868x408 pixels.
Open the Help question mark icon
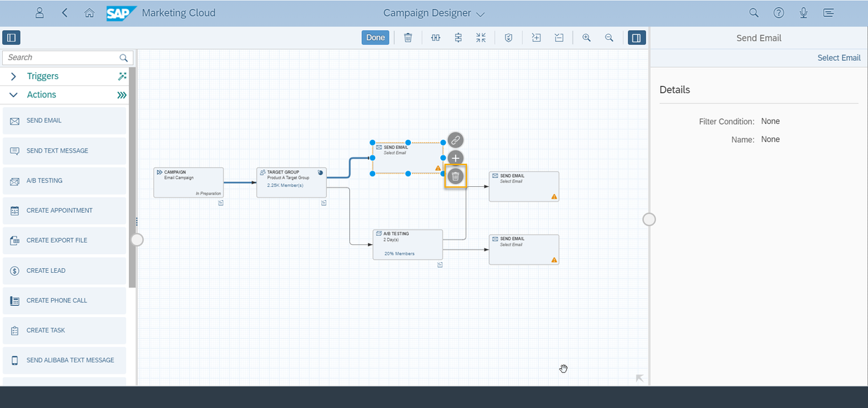(778, 13)
